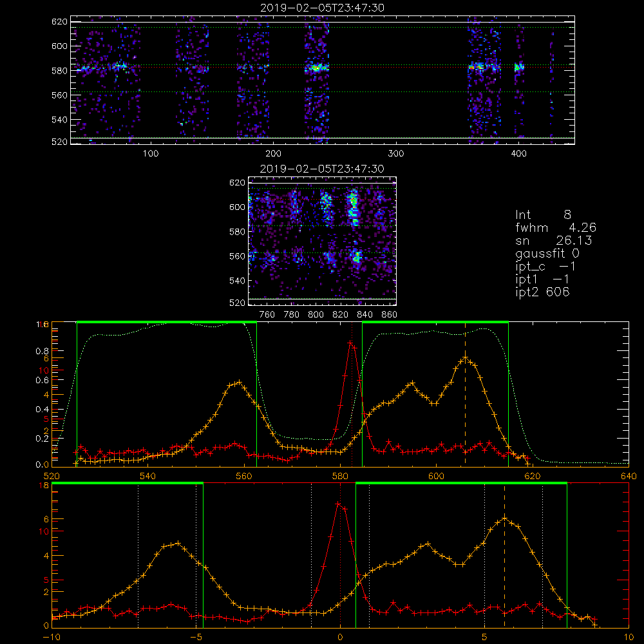Viewport: 644px width, 644px height.
Task: Click white y-axis label "0.2" in profile plot
Action: coord(43,439)
